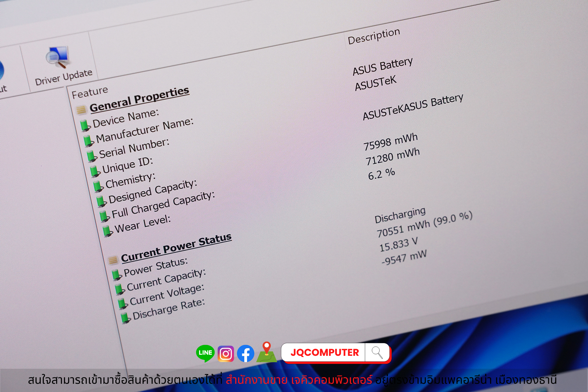Select the Device Name row label
Image resolution: width=588 pixels, height=392 pixels.
click(x=126, y=118)
